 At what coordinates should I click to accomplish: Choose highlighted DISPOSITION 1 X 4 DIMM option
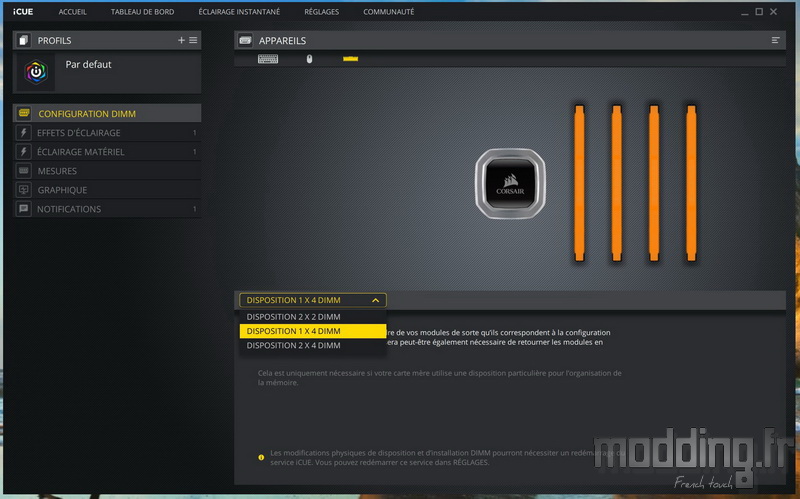[x=313, y=331]
